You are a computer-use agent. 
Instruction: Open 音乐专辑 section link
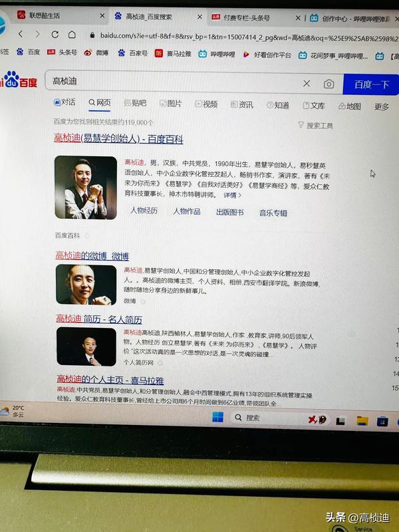(x=273, y=213)
